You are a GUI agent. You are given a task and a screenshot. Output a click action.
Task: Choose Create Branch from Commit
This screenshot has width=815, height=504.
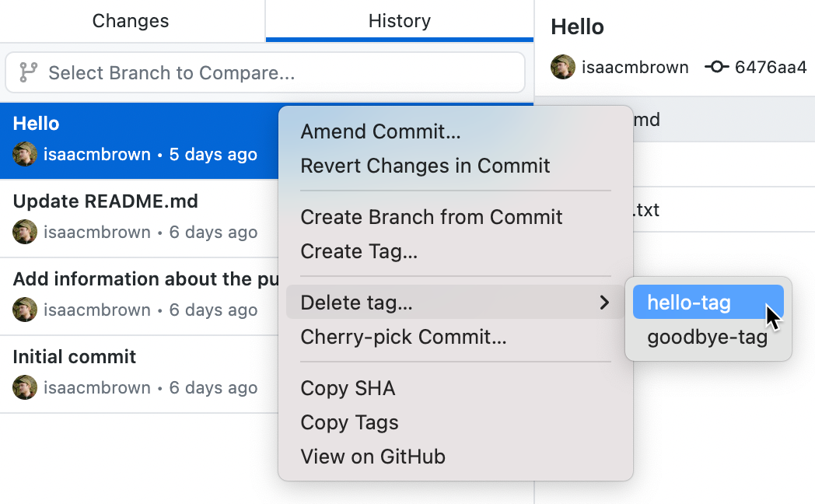[431, 217]
